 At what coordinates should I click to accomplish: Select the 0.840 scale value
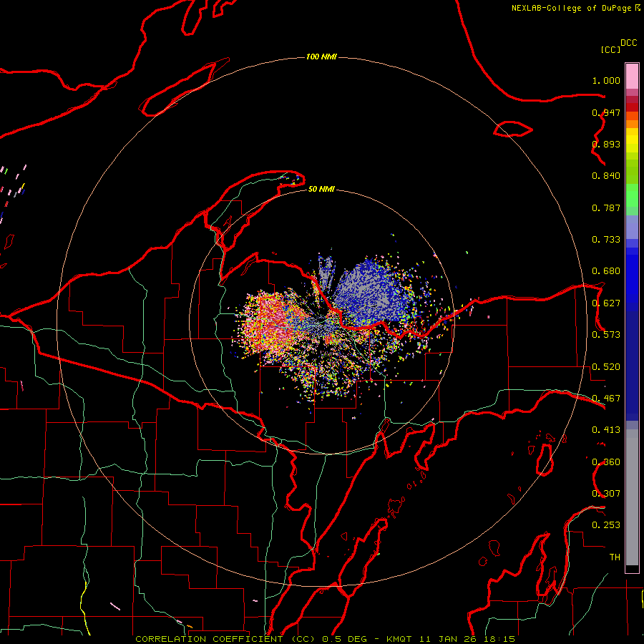pos(606,176)
